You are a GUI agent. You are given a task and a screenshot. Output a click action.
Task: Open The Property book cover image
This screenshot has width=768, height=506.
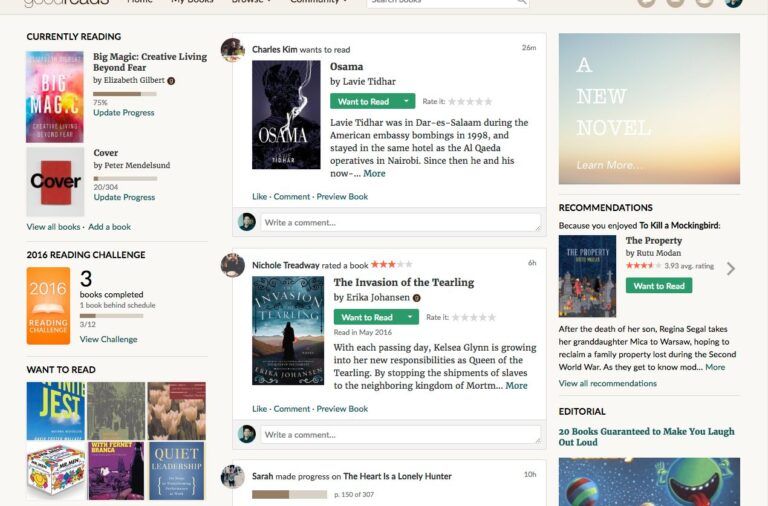587,276
